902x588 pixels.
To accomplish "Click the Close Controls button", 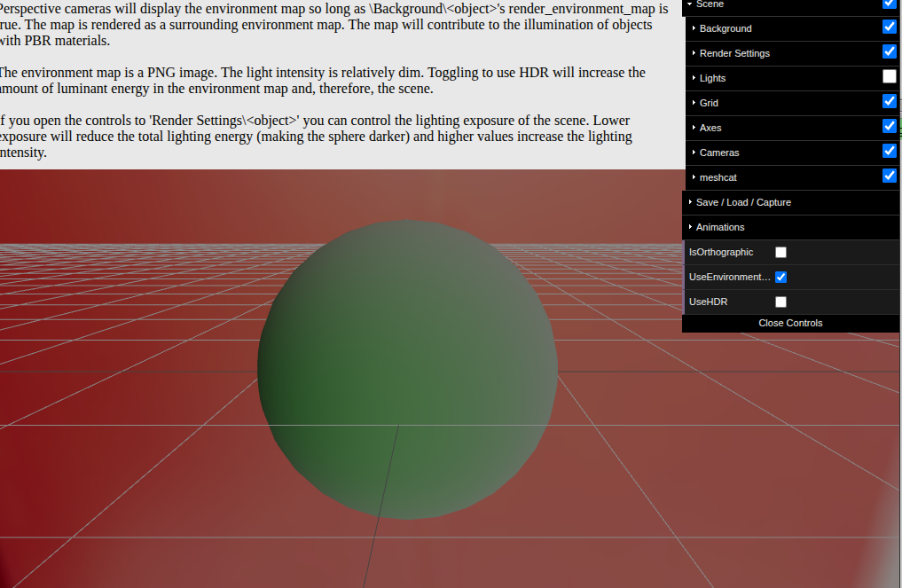I will [x=790, y=323].
